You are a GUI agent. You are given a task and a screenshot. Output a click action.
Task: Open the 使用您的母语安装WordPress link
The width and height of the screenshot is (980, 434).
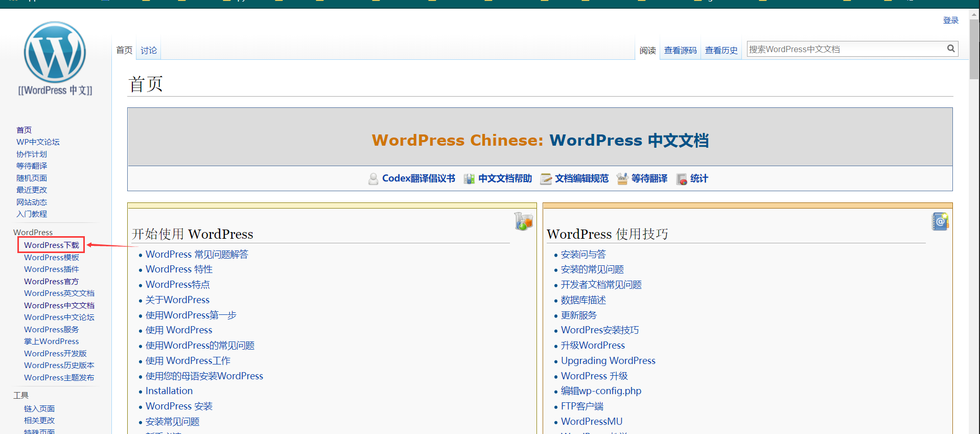204,376
